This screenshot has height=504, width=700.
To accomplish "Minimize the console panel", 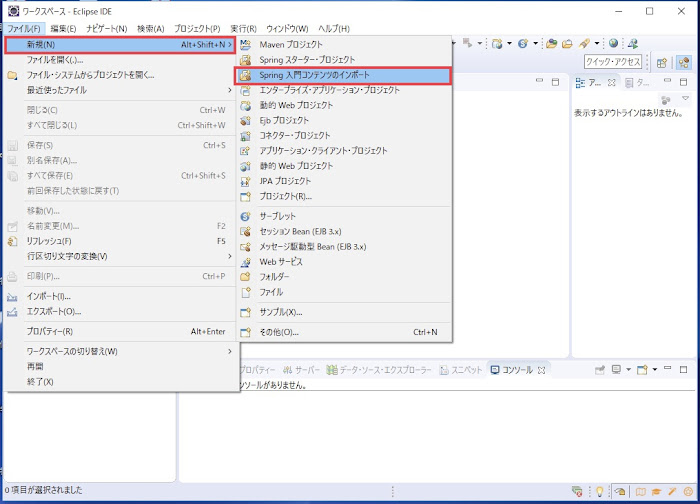I will click(x=667, y=369).
